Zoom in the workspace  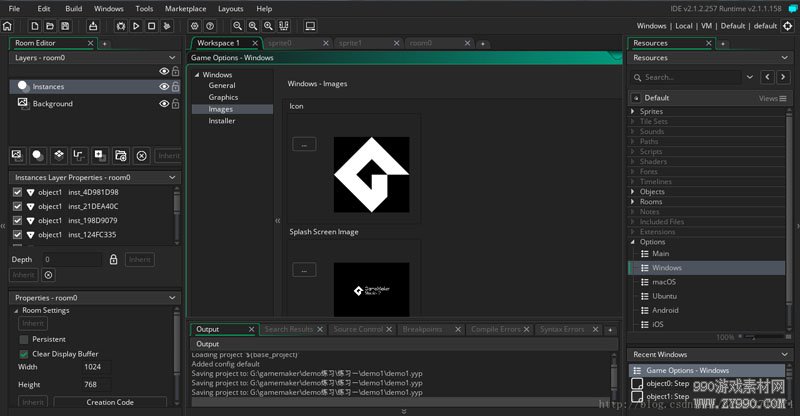[x=268, y=26]
